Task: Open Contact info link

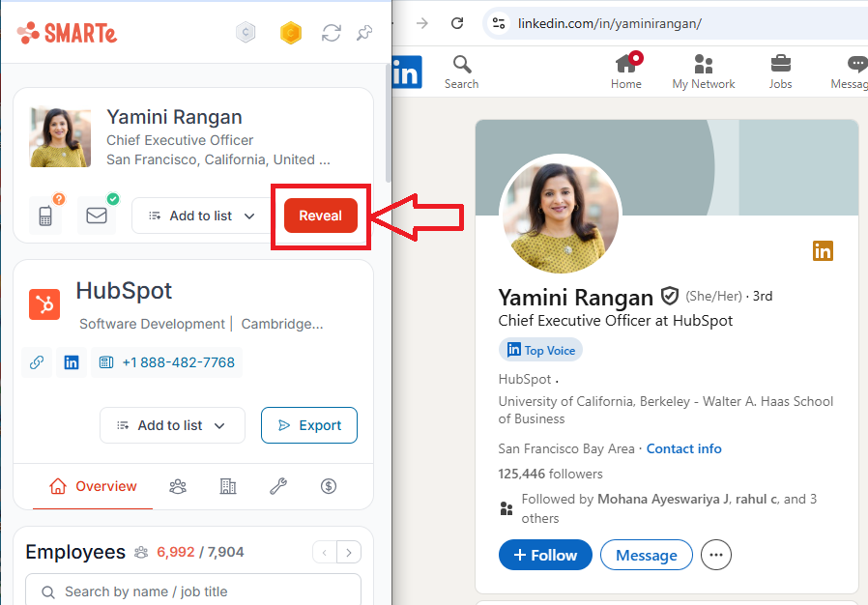Action: pyautogui.click(x=683, y=448)
